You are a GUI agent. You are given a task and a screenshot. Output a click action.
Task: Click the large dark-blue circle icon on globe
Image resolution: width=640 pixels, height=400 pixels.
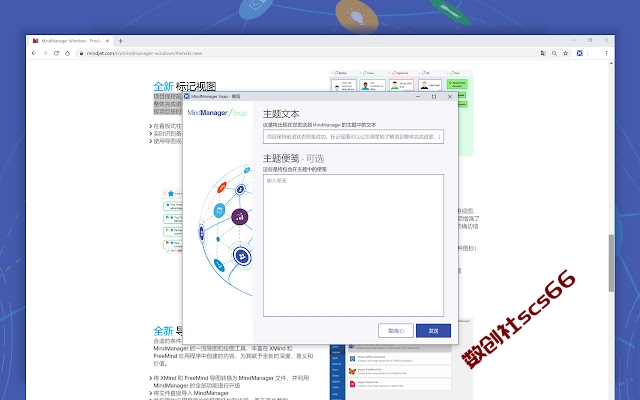pyautogui.click(x=242, y=256)
